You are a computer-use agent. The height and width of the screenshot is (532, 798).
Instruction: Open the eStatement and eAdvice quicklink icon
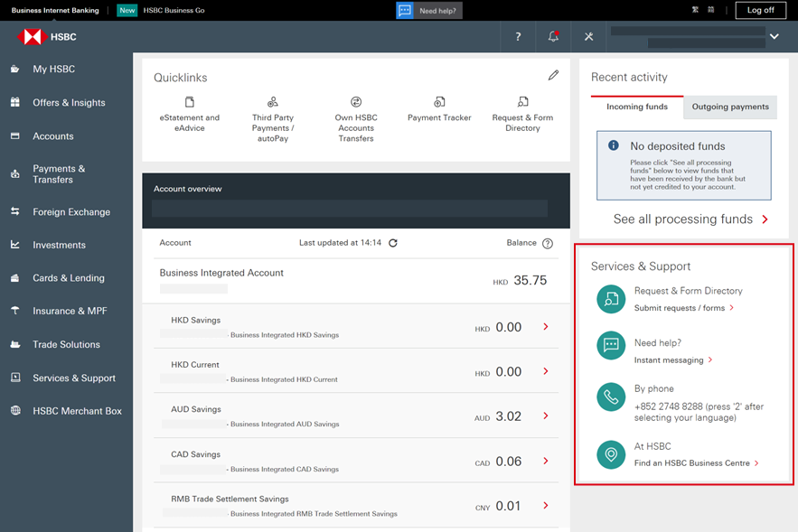click(x=189, y=102)
